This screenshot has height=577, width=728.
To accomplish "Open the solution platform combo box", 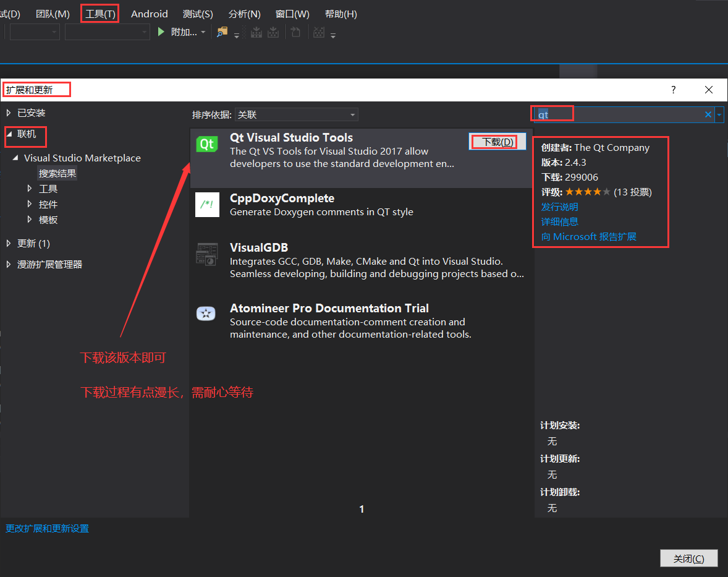I will [x=108, y=32].
